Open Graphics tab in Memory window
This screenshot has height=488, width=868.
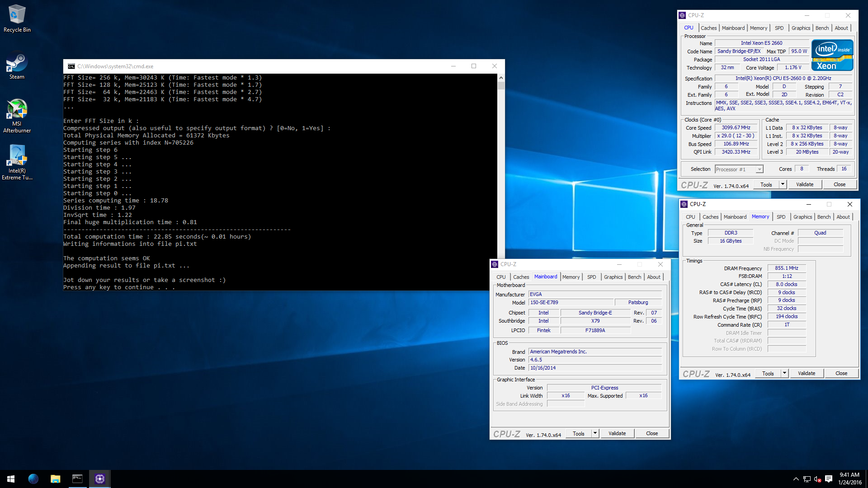click(x=802, y=217)
